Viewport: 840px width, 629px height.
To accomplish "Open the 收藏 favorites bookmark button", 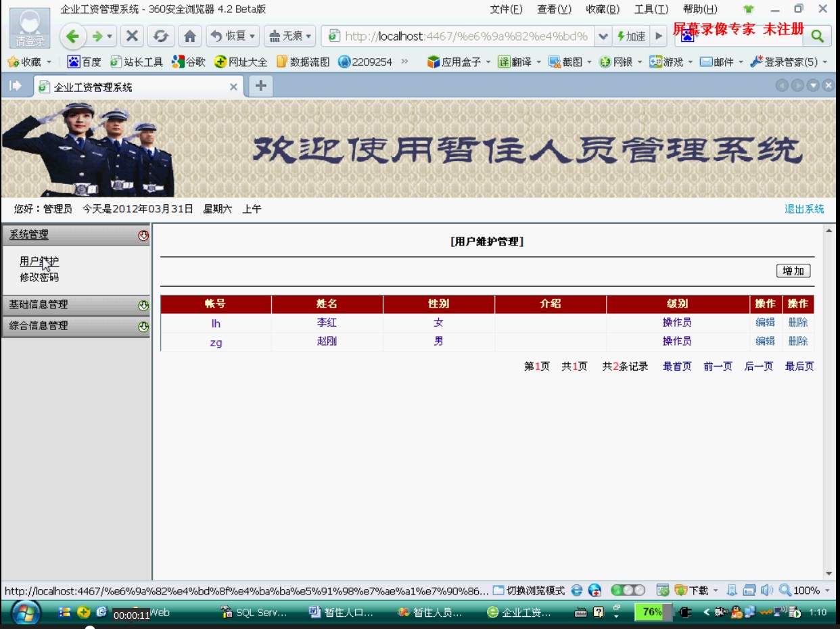I will point(28,62).
